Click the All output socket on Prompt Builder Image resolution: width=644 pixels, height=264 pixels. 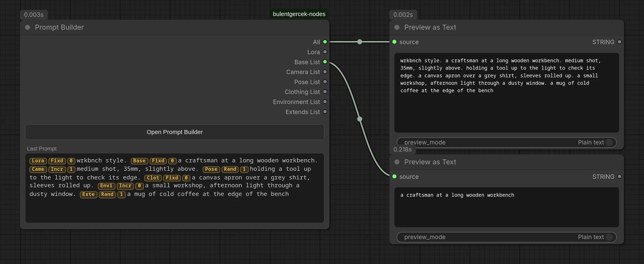(x=325, y=42)
